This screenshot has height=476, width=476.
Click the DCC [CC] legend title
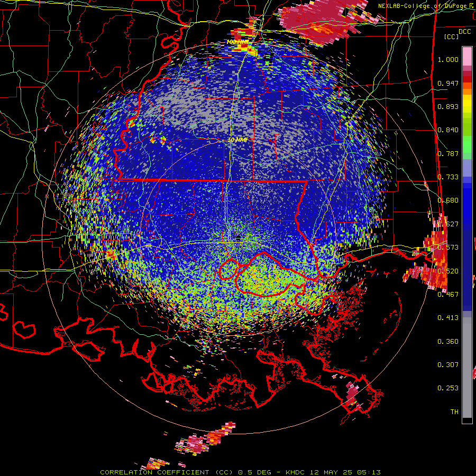[457, 34]
